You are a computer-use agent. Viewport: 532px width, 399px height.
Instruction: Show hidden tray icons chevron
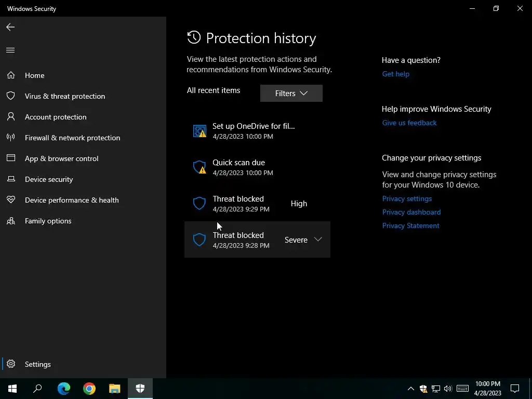(410, 389)
